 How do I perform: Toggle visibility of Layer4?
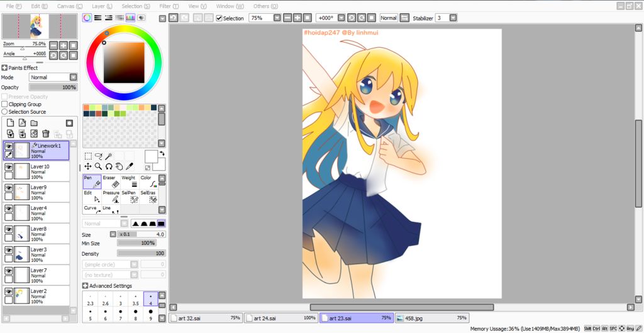(8, 209)
